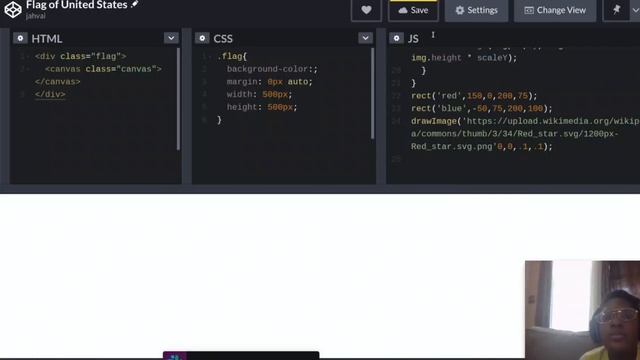Click the line '<div class="flag">'
This screenshot has width=640, height=360.
pos(80,56)
